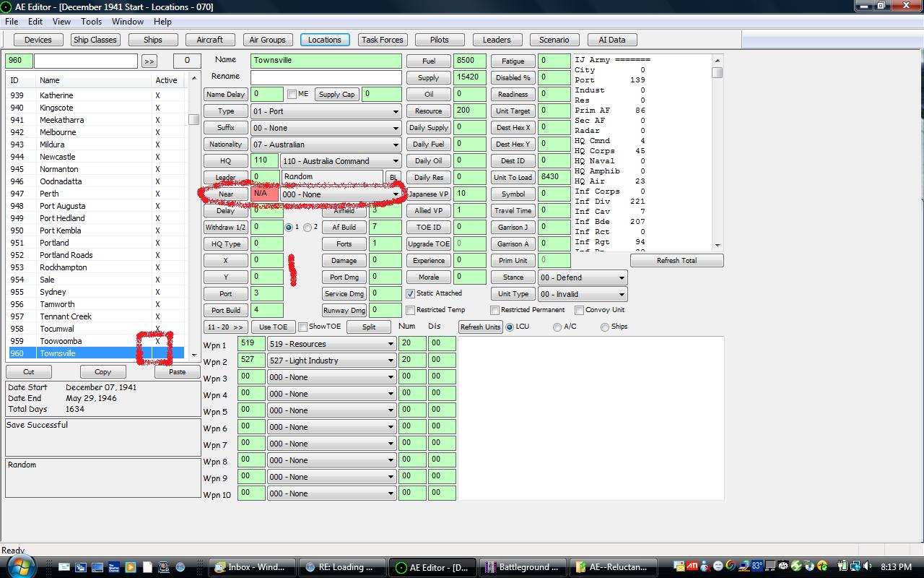924x578 pixels.
Task: Click Show desktop quick launch icon
Action: [x=97, y=567]
